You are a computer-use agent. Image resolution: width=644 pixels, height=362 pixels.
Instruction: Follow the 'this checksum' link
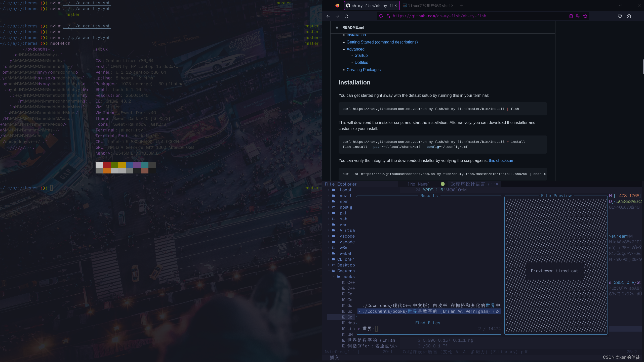501,160
